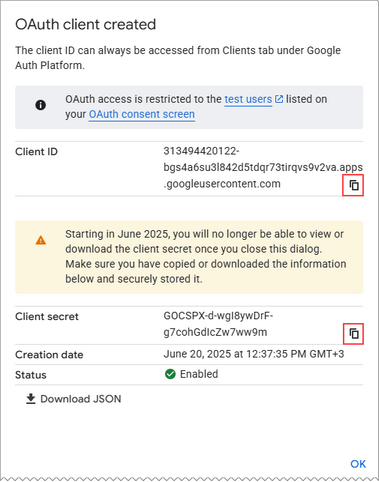Copy the Client ID to clipboard
This screenshot has width=379, height=482.
click(x=353, y=185)
